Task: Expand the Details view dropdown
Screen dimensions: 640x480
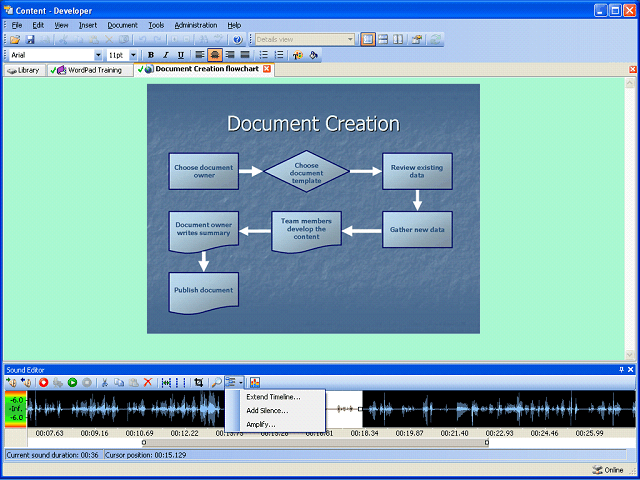Action: (350, 39)
